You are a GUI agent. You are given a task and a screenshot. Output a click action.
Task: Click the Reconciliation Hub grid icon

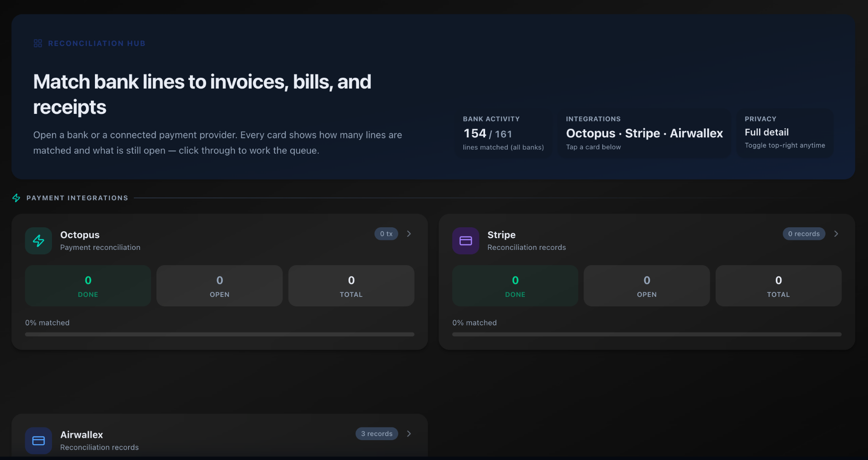pos(38,43)
